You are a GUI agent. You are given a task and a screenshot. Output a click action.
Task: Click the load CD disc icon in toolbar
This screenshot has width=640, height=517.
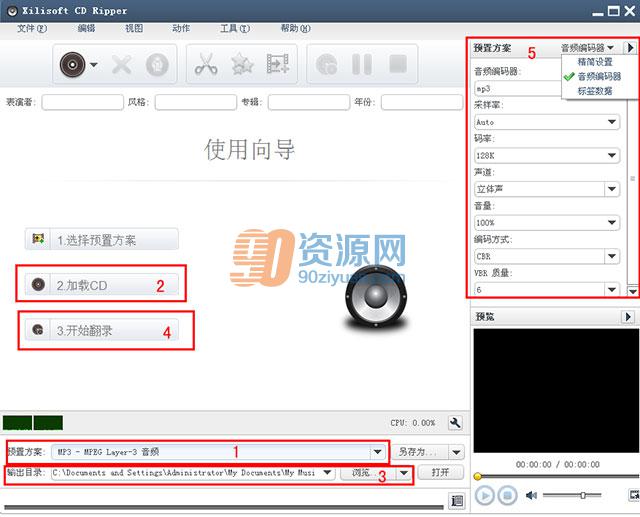pyautogui.click(x=72, y=64)
